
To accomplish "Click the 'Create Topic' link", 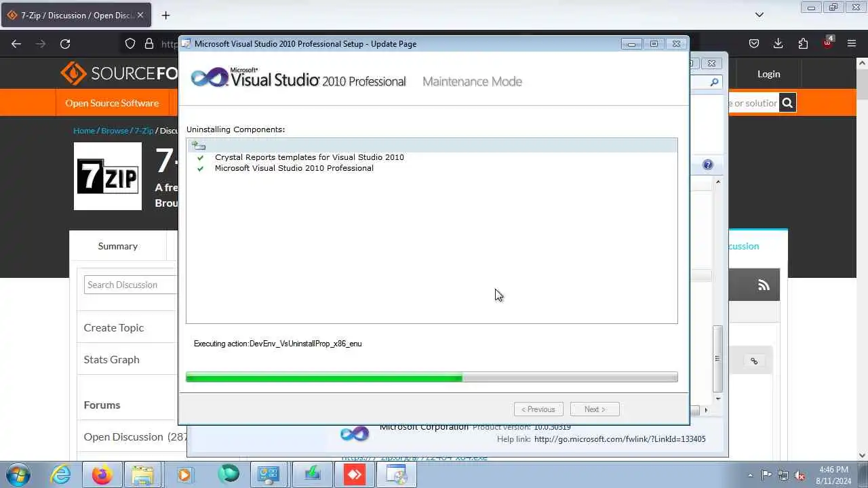I will tap(114, 327).
